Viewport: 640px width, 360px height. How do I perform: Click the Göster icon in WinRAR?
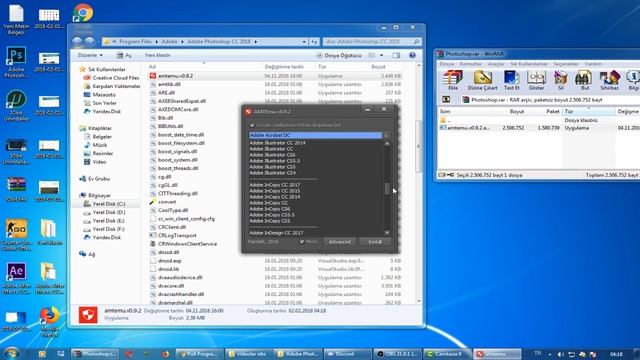(x=536, y=80)
